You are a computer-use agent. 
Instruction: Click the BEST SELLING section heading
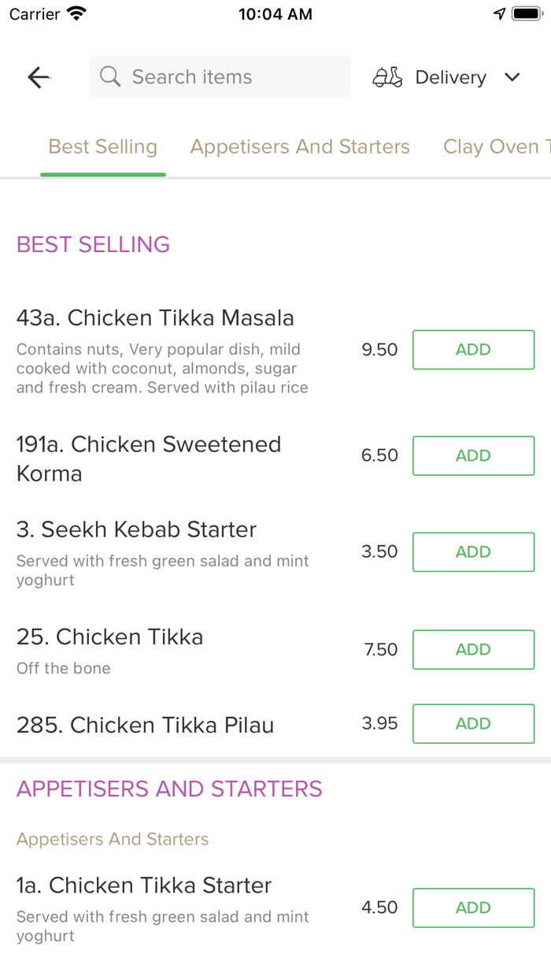(x=93, y=244)
